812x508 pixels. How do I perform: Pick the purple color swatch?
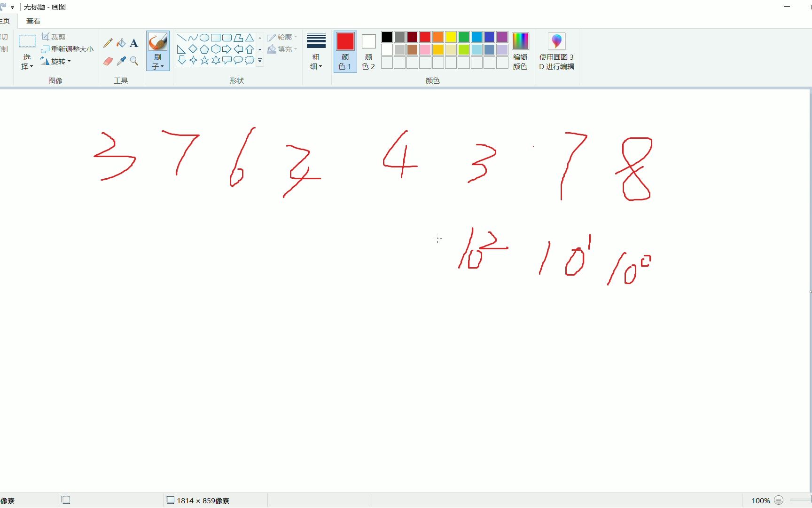tap(502, 37)
